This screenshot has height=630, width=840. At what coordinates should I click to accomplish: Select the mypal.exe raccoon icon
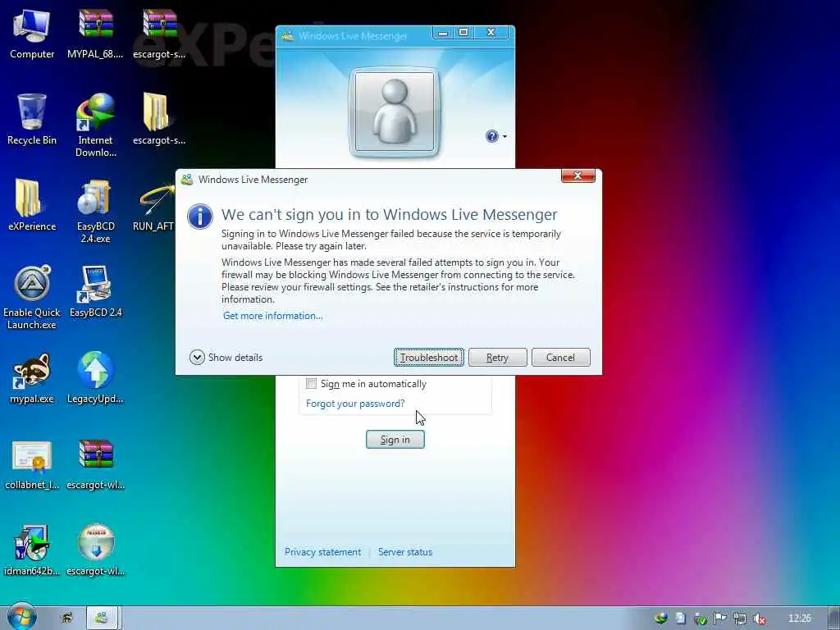(32, 378)
